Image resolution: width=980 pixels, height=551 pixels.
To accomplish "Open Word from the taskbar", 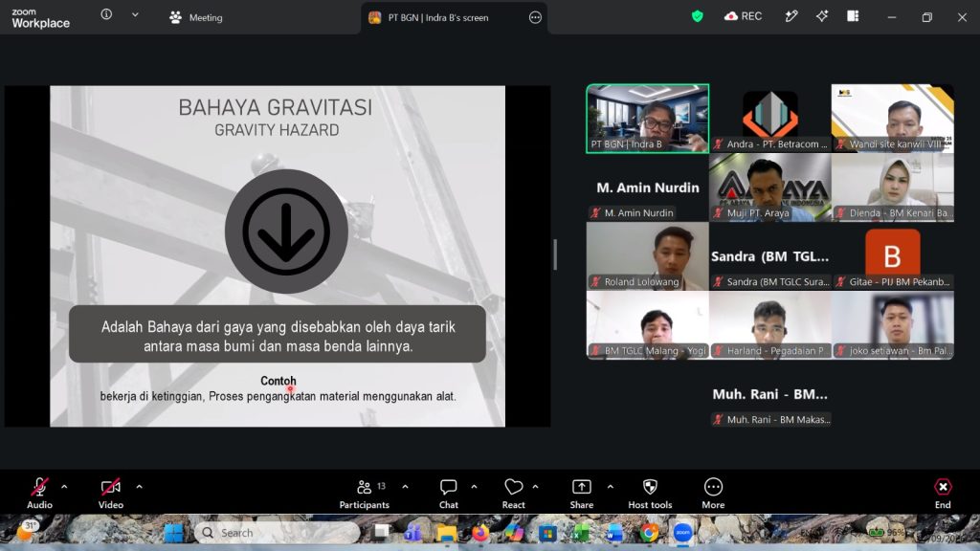I will [615, 533].
